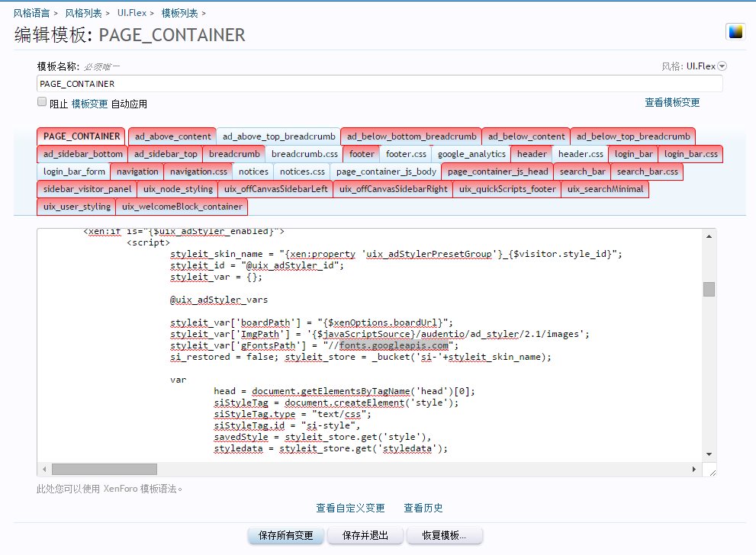Select the uix_welcomeBlock_container tab
Screen dimensions: 756x555
pyautogui.click(x=182, y=207)
